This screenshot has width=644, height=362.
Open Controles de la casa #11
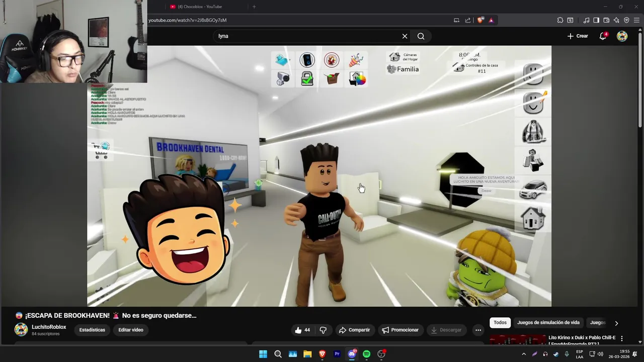pyautogui.click(x=476, y=68)
